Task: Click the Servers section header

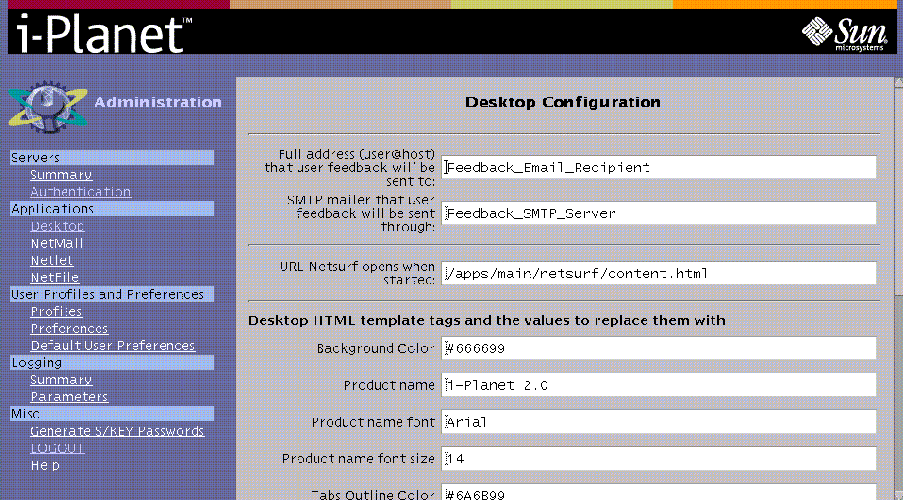Action: coord(112,157)
